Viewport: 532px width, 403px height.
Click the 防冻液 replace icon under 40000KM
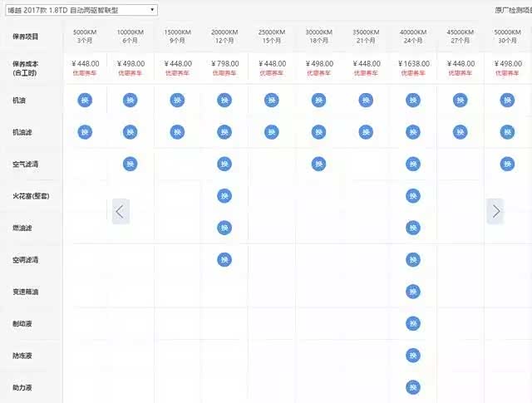[x=413, y=355]
